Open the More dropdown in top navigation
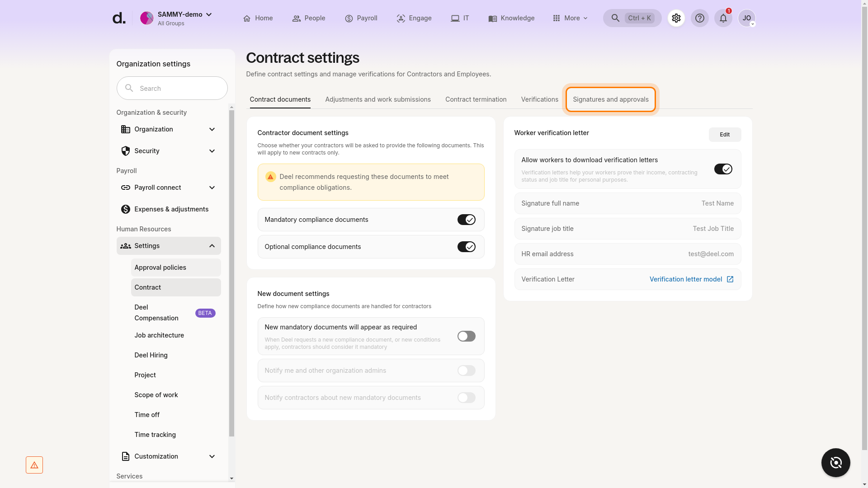 [x=570, y=18]
